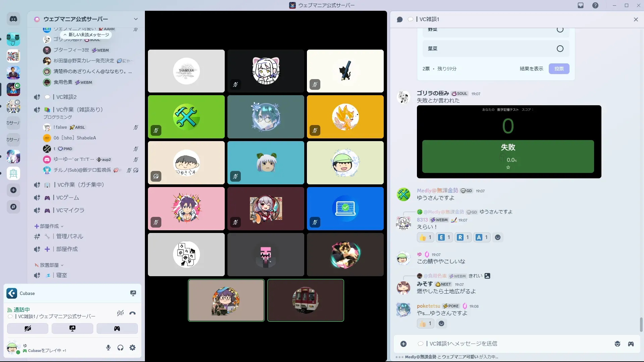Join the VCゲーム voice channel
This screenshot has height=362, width=644.
pos(67,197)
